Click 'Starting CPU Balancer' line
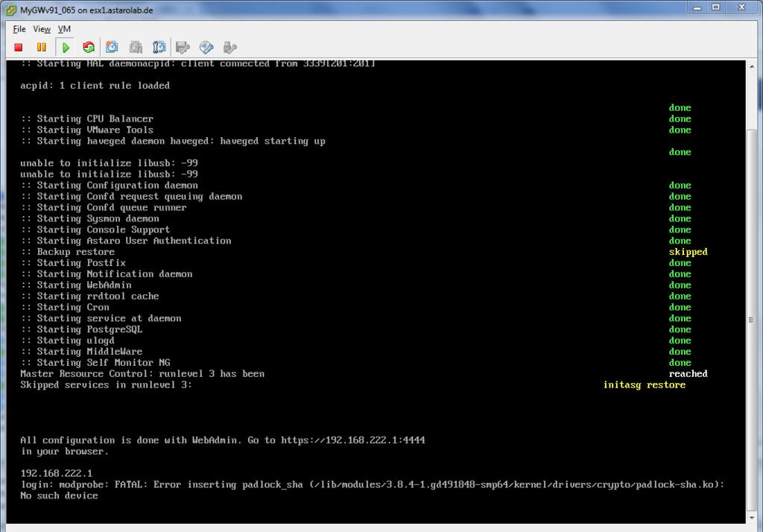This screenshot has width=763, height=532. (x=87, y=118)
